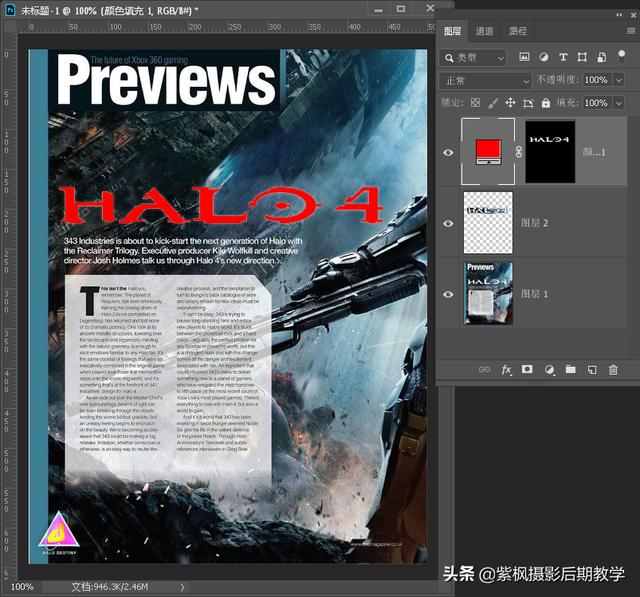The width and height of the screenshot is (640, 597).
Task: Click the layer style fx icon
Action: click(506, 370)
